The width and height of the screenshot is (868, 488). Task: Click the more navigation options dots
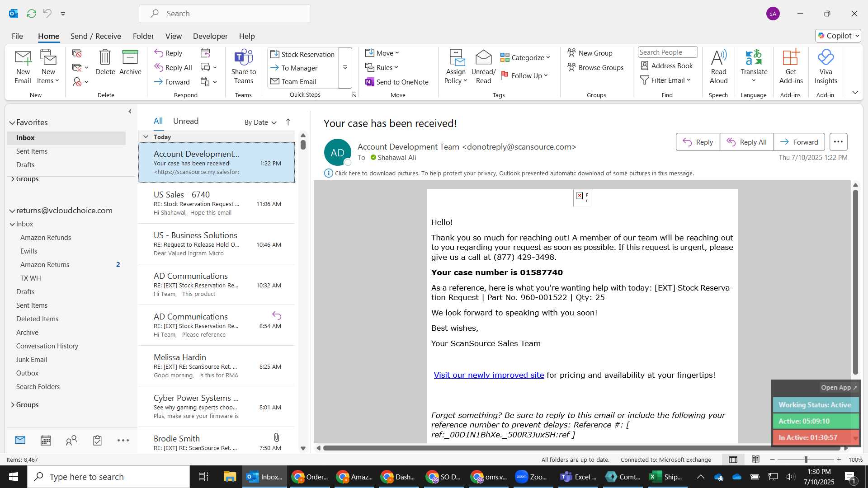tap(123, 440)
